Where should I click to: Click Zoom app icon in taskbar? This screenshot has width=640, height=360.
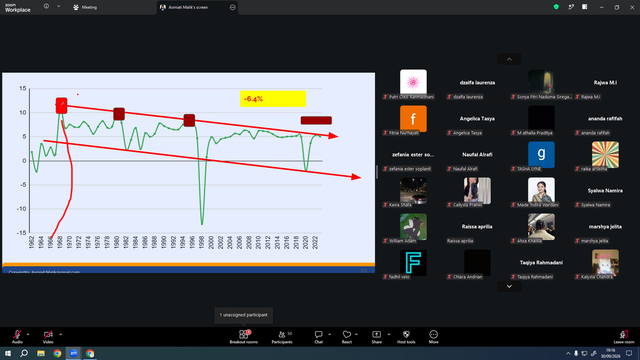coord(74,353)
